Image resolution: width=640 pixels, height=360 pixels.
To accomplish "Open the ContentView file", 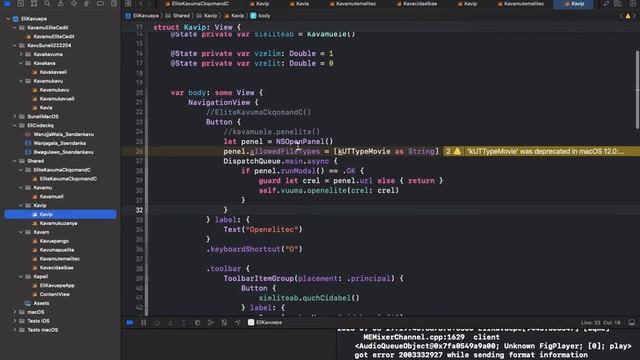I will [x=55, y=294].
